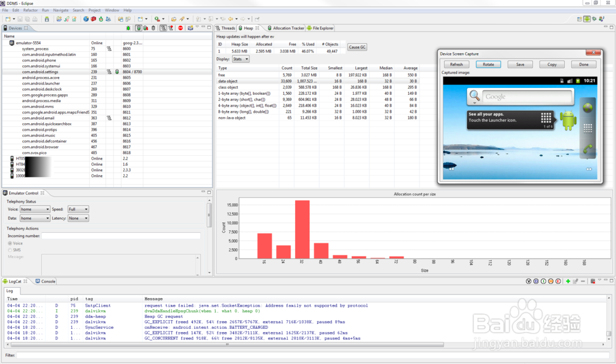Click the Emulator Control vertical scrollbar

[209, 214]
